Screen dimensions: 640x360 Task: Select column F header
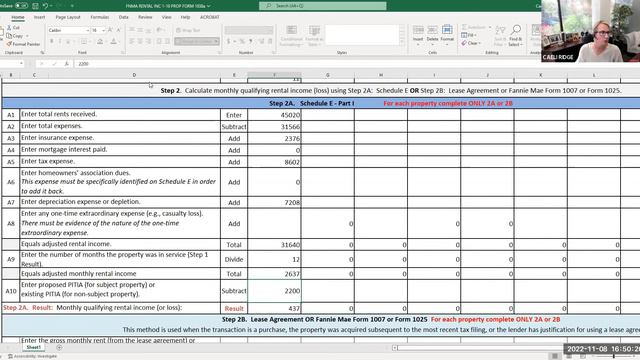click(x=274, y=75)
